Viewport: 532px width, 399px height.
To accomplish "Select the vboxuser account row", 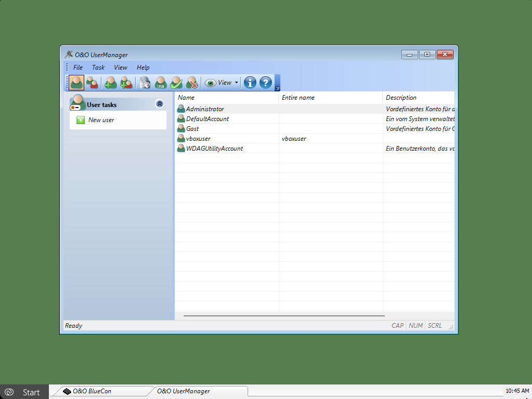I will point(198,139).
